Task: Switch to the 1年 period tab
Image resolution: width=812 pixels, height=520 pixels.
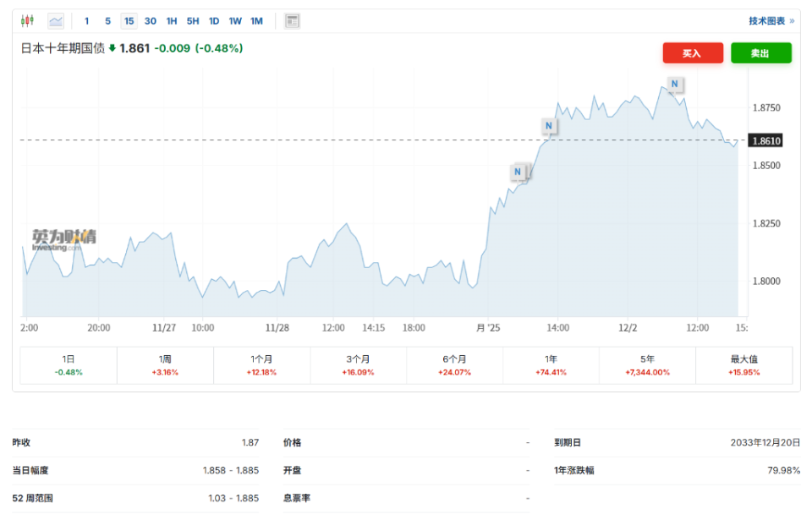Action: pos(551,365)
